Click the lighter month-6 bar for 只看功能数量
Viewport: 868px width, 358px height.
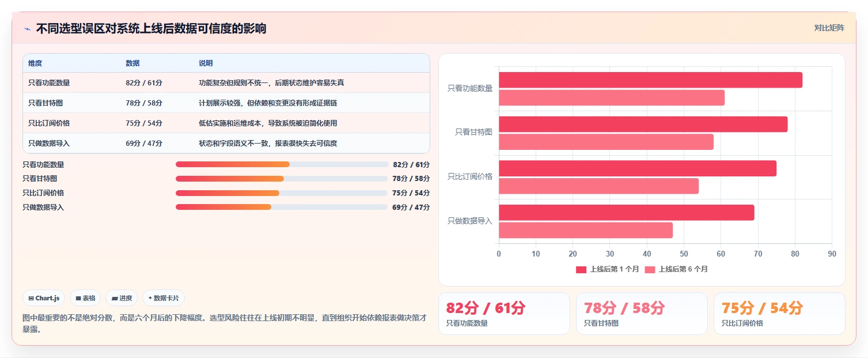click(x=612, y=97)
